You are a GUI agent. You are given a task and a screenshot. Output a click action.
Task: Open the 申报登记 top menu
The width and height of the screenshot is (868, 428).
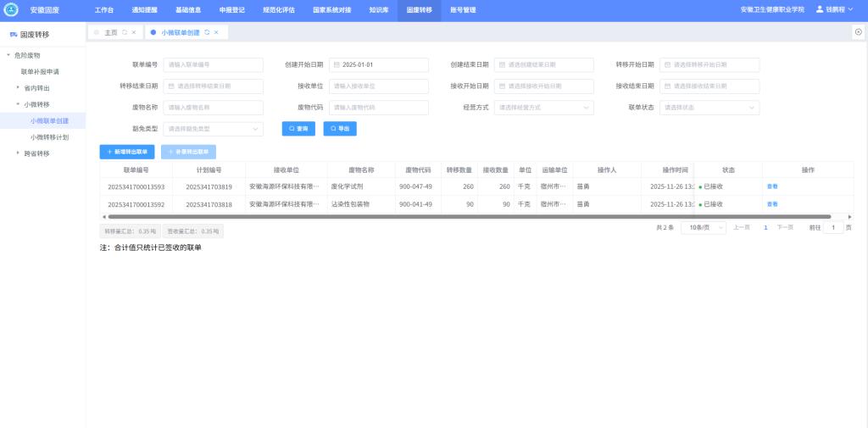pyautogui.click(x=232, y=9)
